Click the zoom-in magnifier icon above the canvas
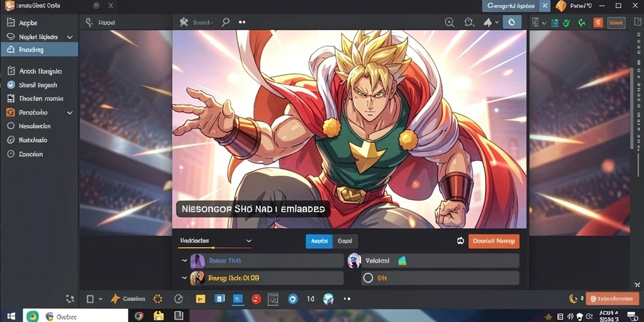644x322 pixels. (x=450, y=23)
